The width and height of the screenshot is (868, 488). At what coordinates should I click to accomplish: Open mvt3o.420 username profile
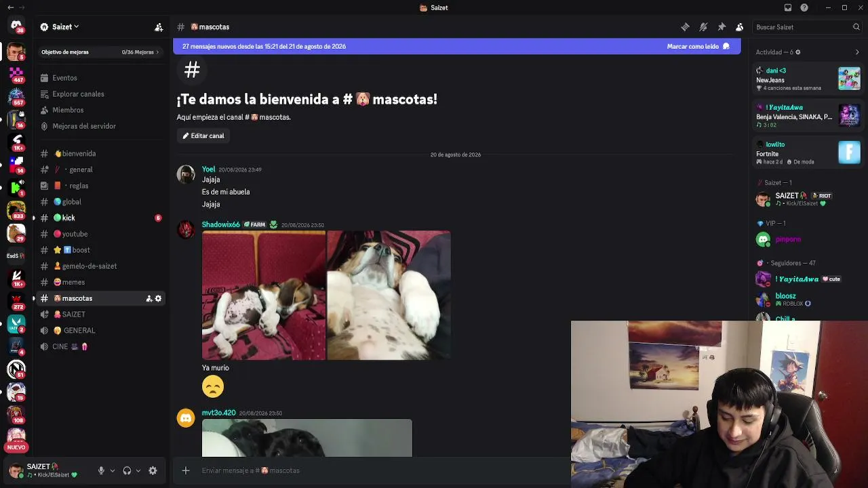[218, 413]
